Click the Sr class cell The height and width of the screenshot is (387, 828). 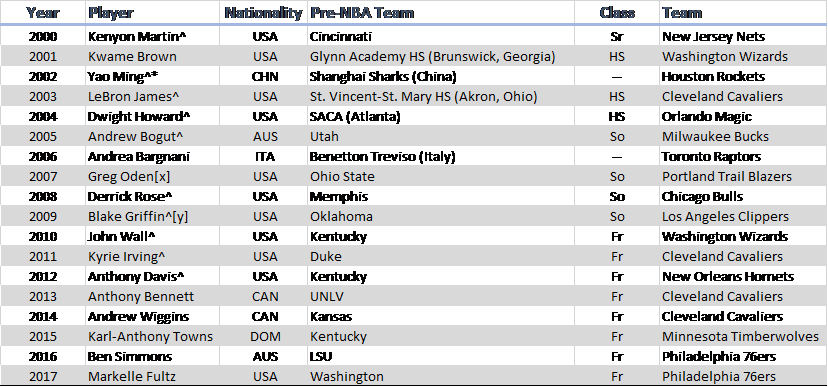[x=617, y=36]
